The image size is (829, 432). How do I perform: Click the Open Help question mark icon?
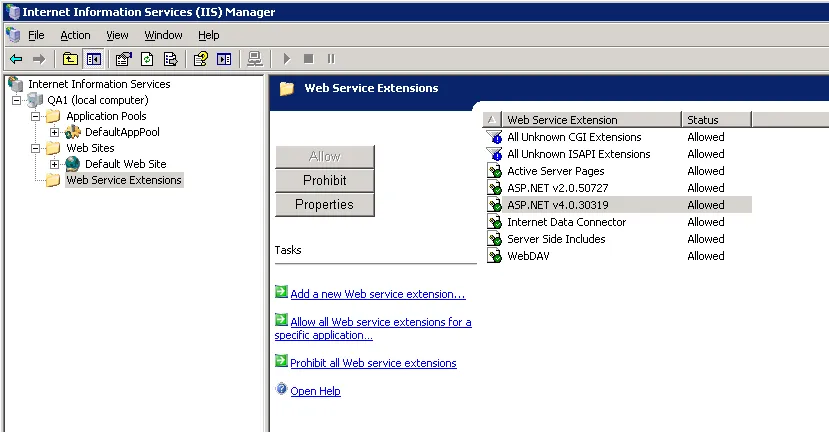281,389
